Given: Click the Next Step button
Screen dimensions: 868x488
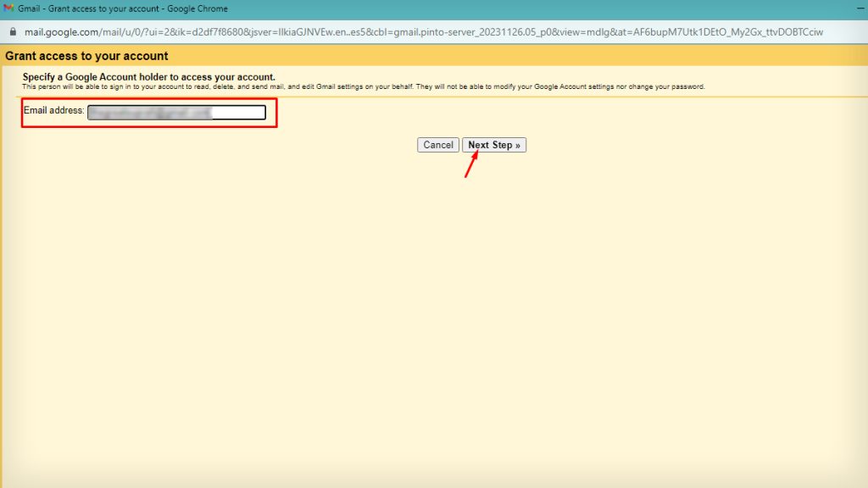Looking at the screenshot, I should pyautogui.click(x=494, y=145).
